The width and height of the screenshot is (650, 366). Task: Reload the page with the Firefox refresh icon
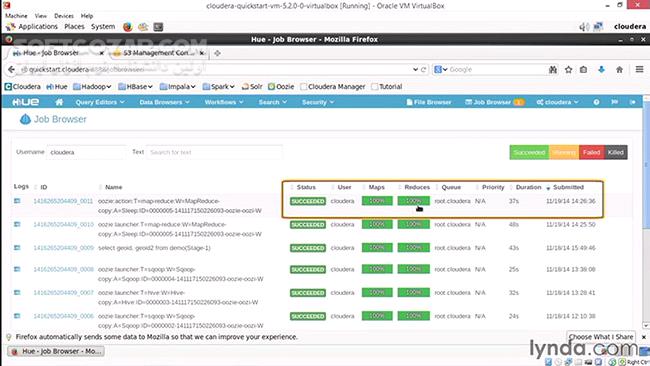tap(424, 70)
